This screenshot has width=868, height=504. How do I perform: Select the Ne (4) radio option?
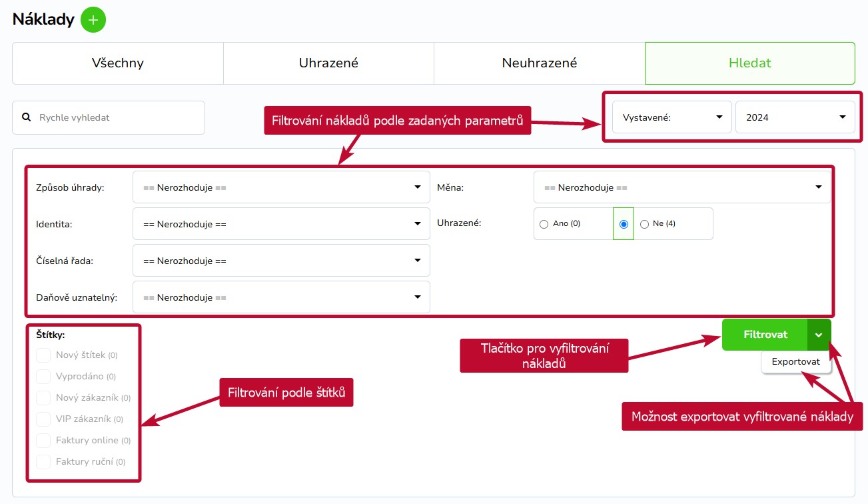(x=644, y=224)
